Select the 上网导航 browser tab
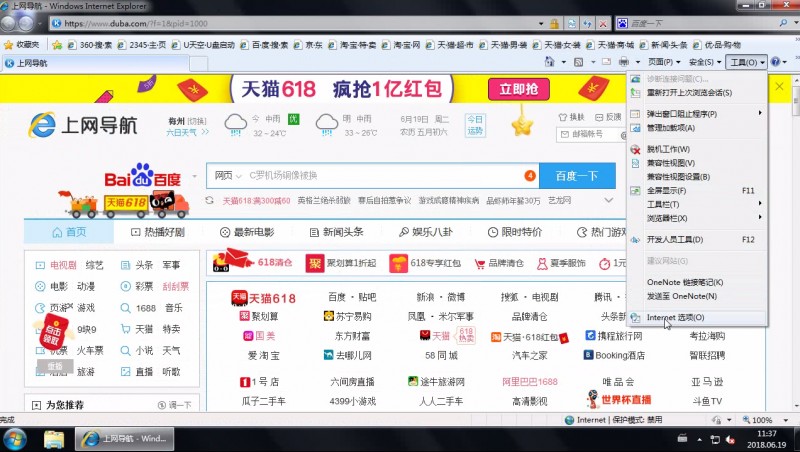Image resolution: width=800 pixels, height=452 pixels. (x=96, y=63)
